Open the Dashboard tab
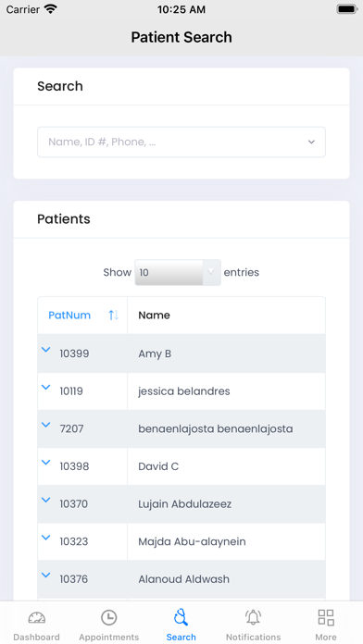The height and width of the screenshot is (644, 363). coord(36,625)
